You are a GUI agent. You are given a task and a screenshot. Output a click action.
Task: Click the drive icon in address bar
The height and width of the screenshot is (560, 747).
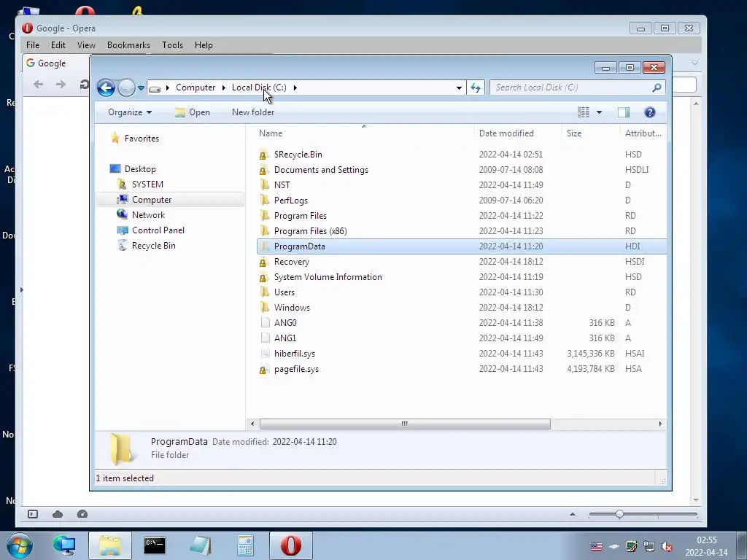155,88
